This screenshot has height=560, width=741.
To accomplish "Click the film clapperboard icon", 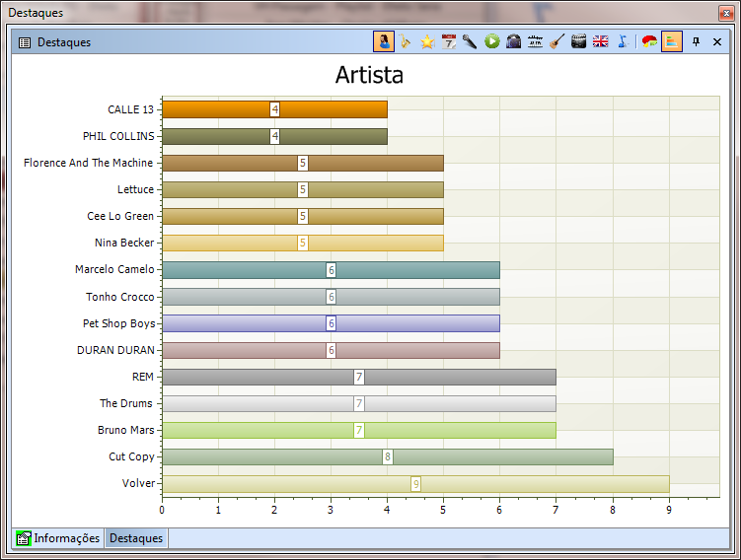I will click(578, 41).
